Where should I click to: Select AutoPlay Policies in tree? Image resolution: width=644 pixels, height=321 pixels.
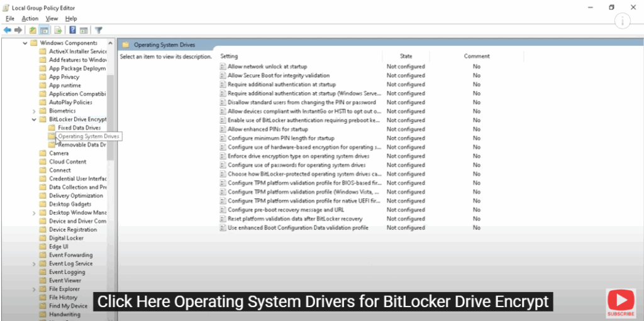pos(70,102)
